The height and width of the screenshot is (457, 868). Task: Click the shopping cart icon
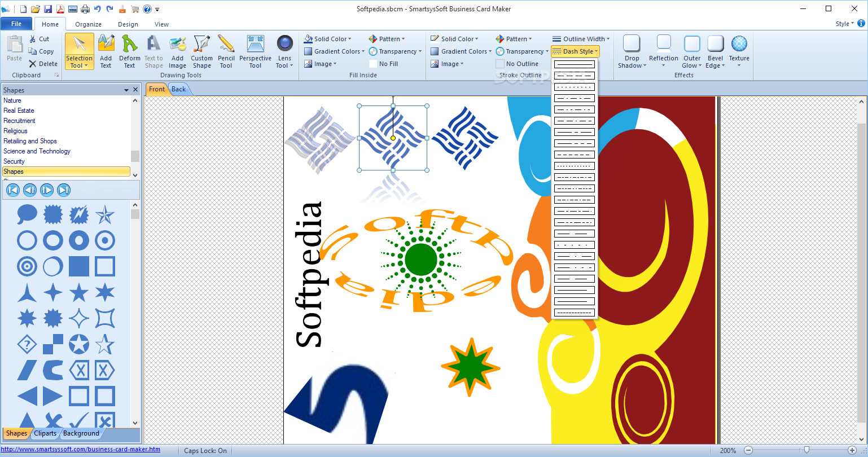tap(135, 8)
